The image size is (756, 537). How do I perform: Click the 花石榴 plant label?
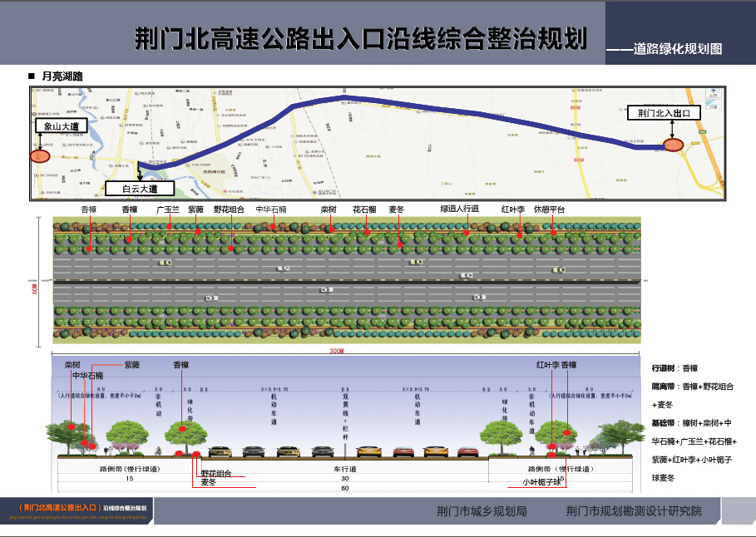[x=365, y=210]
